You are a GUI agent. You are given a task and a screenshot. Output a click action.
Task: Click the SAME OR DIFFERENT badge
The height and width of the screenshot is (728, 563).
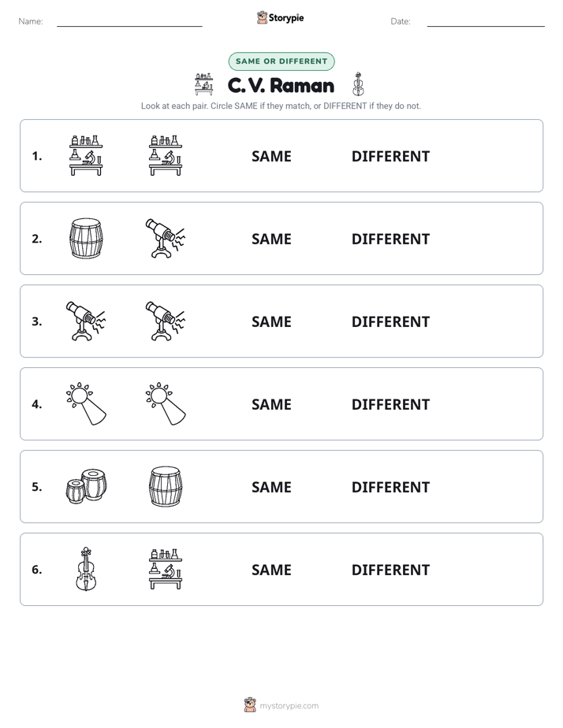click(x=281, y=61)
